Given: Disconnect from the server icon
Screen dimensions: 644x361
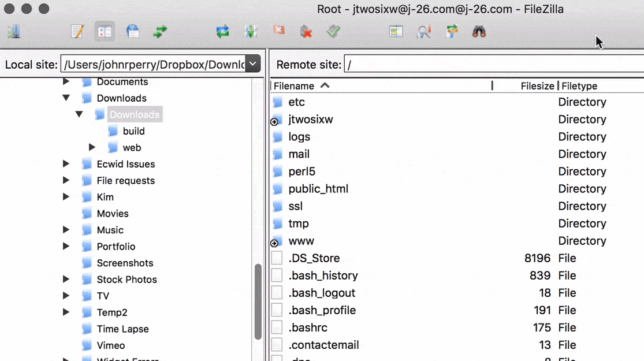Looking at the screenshot, I should pos(306,31).
